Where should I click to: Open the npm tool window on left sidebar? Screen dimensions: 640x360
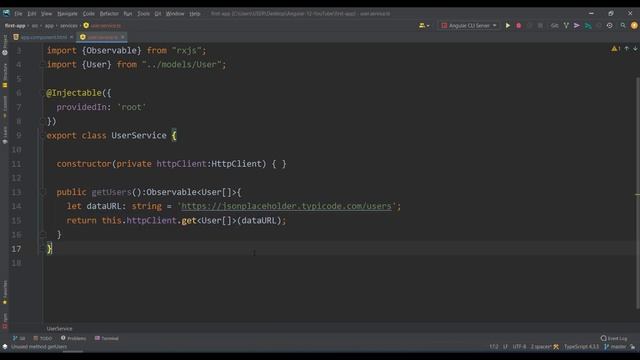click(5, 321)
